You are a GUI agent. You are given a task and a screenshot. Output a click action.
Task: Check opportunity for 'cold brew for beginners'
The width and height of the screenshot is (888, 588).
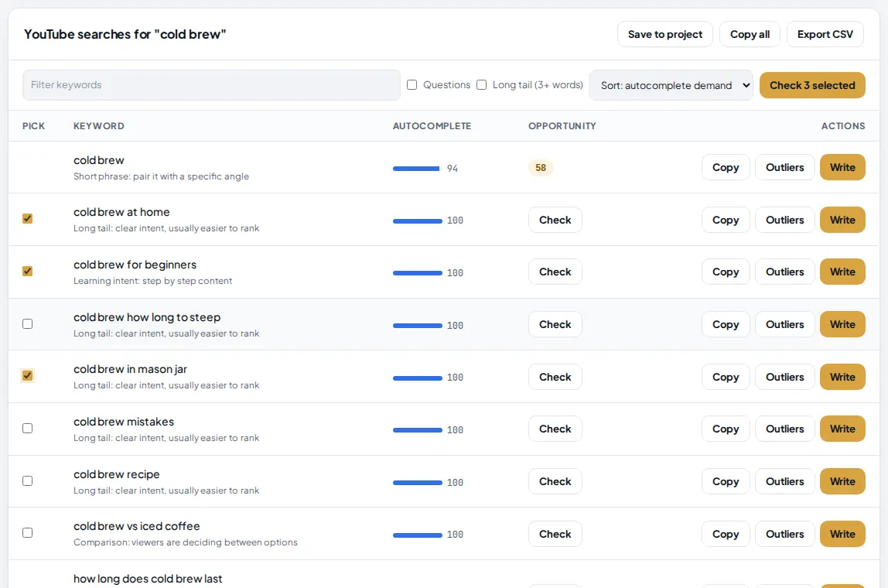point(555,272)
